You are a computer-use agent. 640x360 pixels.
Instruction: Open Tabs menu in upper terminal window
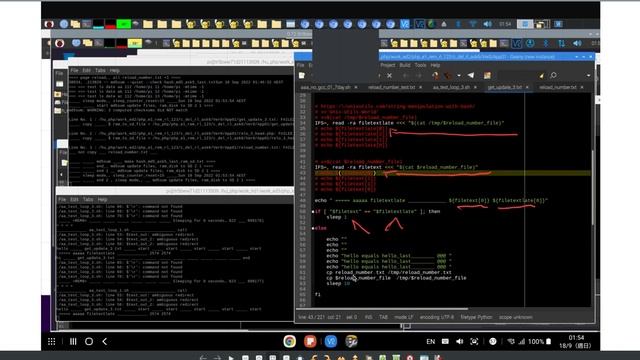pos(100,71)
